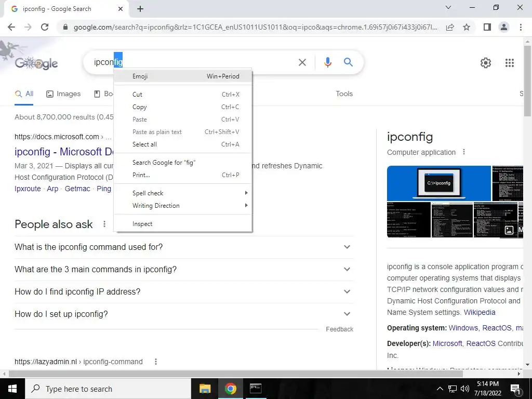Open the Arp sitelink
Screen dimensions: 532x399
[x=52, y=189]
